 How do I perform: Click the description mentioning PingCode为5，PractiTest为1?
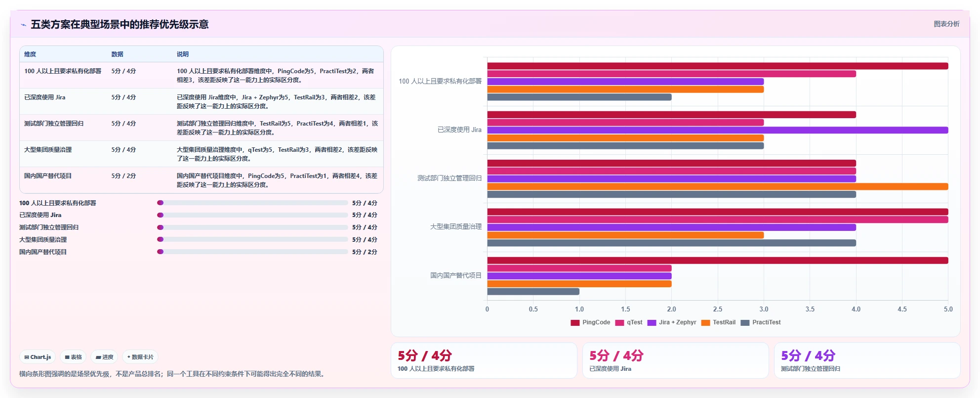pos(277,180)
